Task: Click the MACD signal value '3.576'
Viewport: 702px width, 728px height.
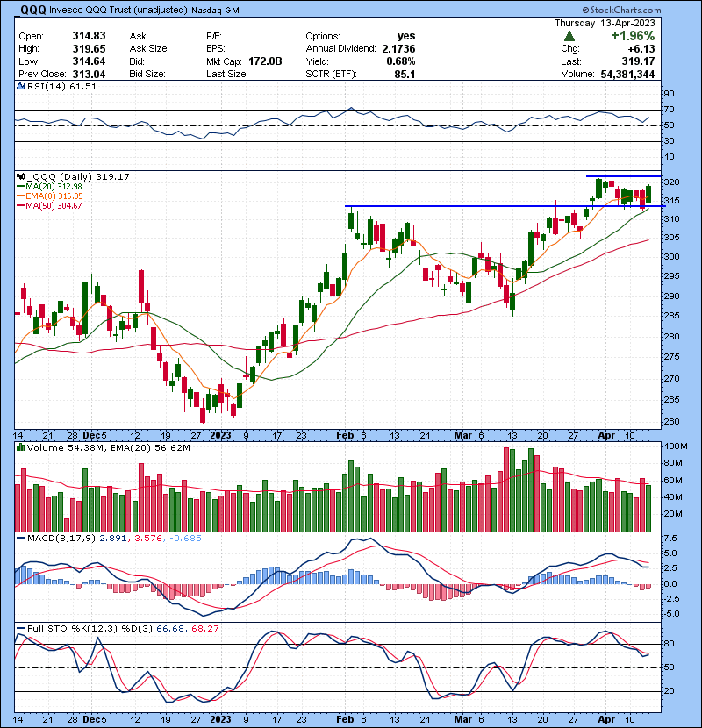Action: coord(148,539)
